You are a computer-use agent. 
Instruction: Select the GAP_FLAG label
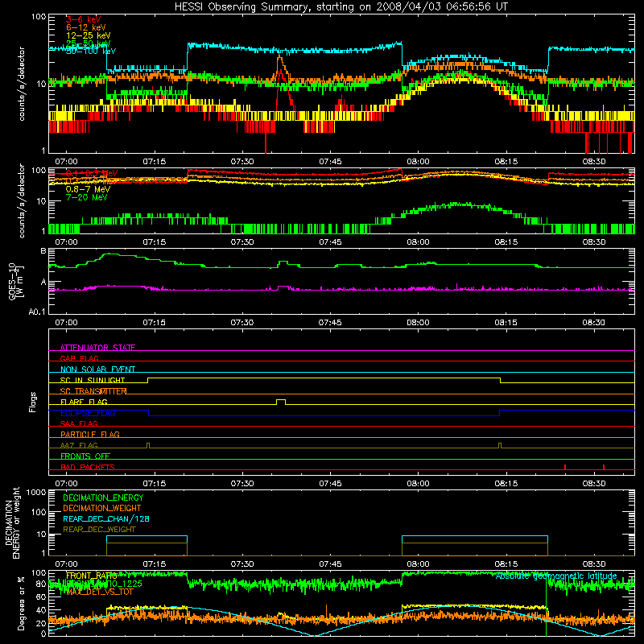[x=79, y=358]
